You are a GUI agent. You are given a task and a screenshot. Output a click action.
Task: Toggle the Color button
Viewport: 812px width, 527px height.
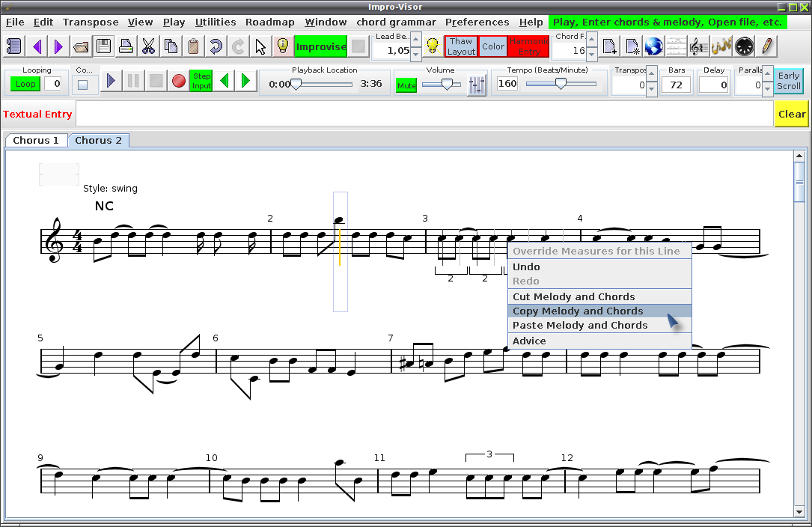click(493, 46)
